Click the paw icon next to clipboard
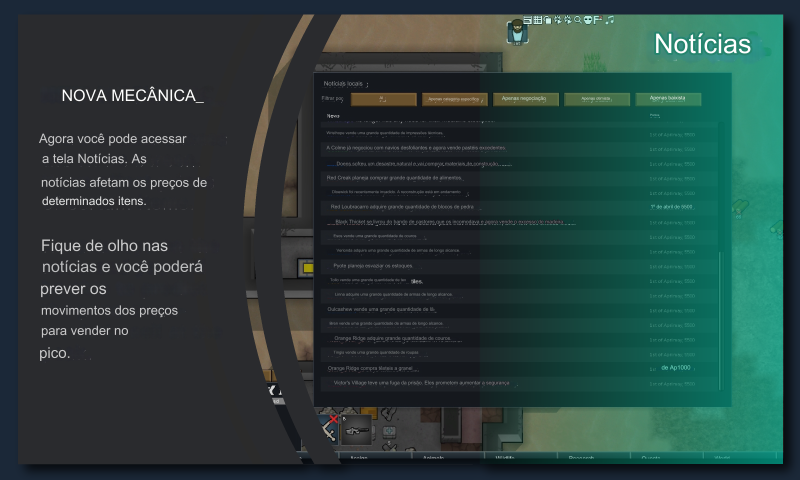Screen dimensions: 800x480 pyautogui.click(x=558, y=20)
